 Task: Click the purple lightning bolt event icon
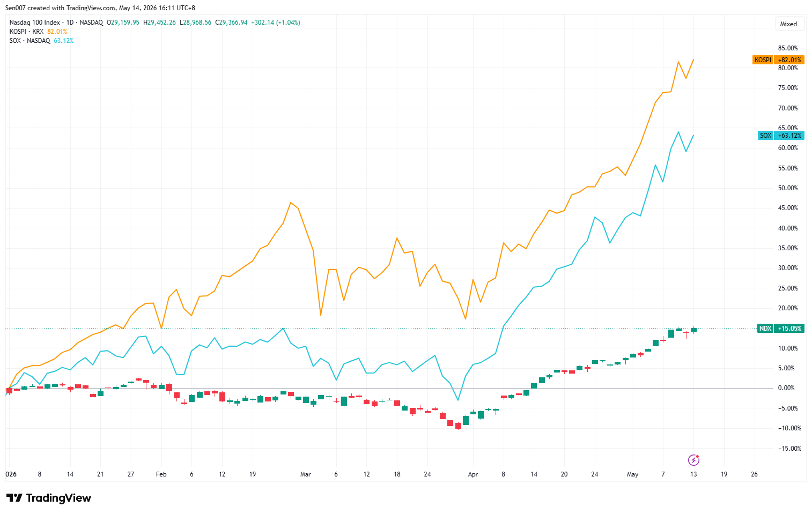(693, 460)
